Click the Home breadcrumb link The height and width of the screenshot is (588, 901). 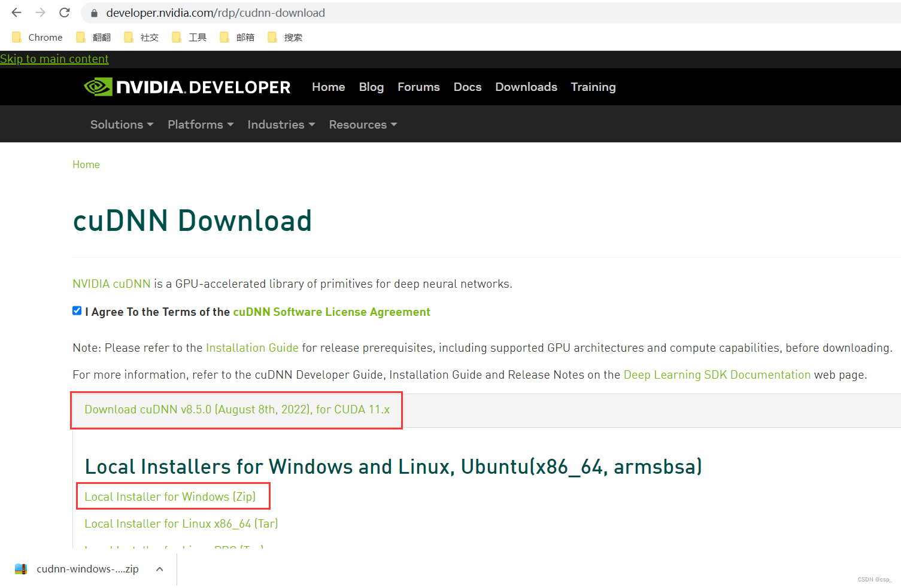pyautogui.click(x=86, y=164)
